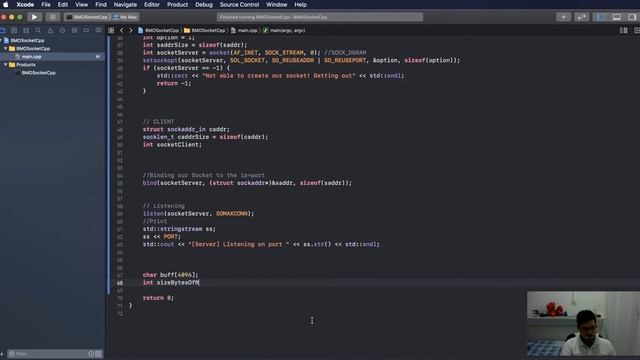The width and height of the screenshot is (640, 360).
Task: Toggle the debug area panel
Action: pyautogui.click(x=616, y=17)
